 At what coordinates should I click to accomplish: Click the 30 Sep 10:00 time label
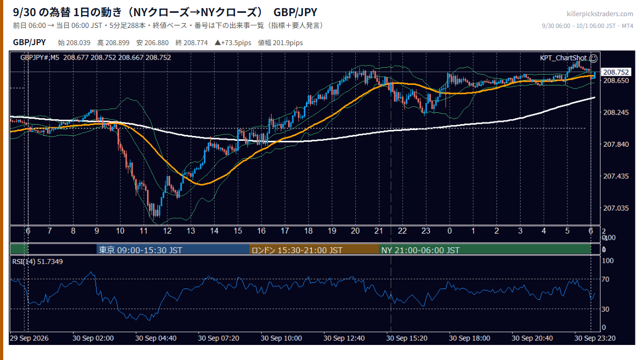pyautogui.click(x=282, y=339)
